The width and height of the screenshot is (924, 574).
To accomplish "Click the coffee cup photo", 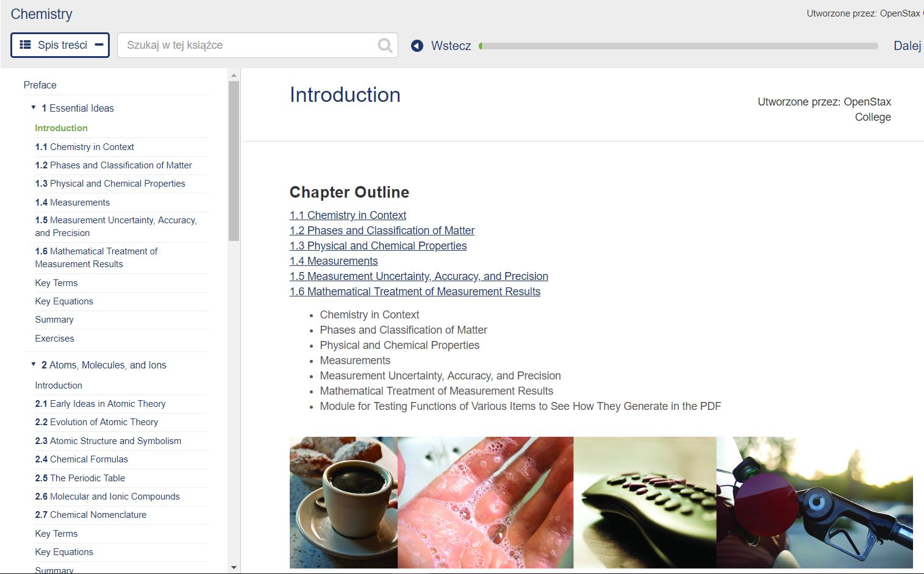I will pos(343,503).
